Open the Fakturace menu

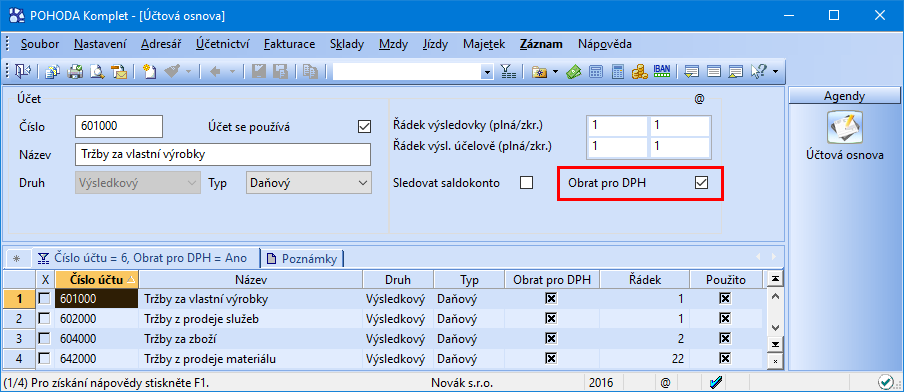point(289,44)
